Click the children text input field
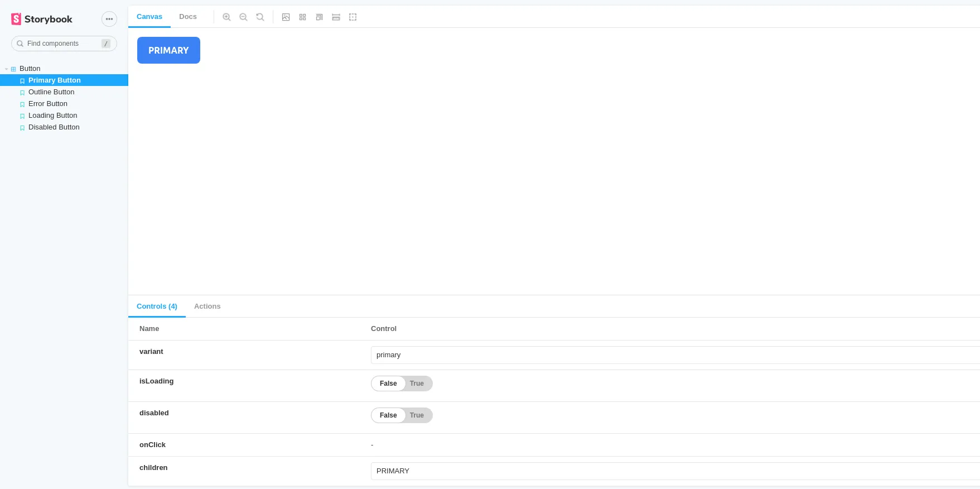Viewport: 980px width, 489px height. (x=669, y=471)
